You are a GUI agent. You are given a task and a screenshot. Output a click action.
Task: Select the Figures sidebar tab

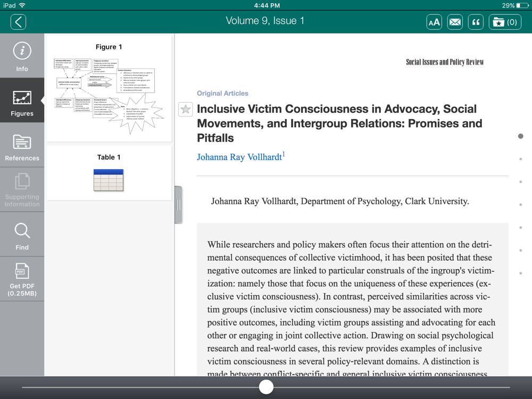click(x=22, y=101)
